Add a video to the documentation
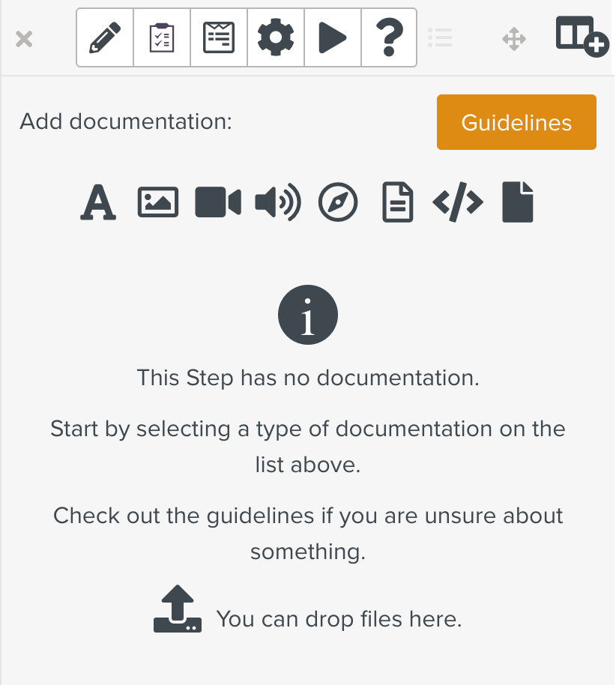Viewport: 616px width, 685px height. [x=217, y=202]
